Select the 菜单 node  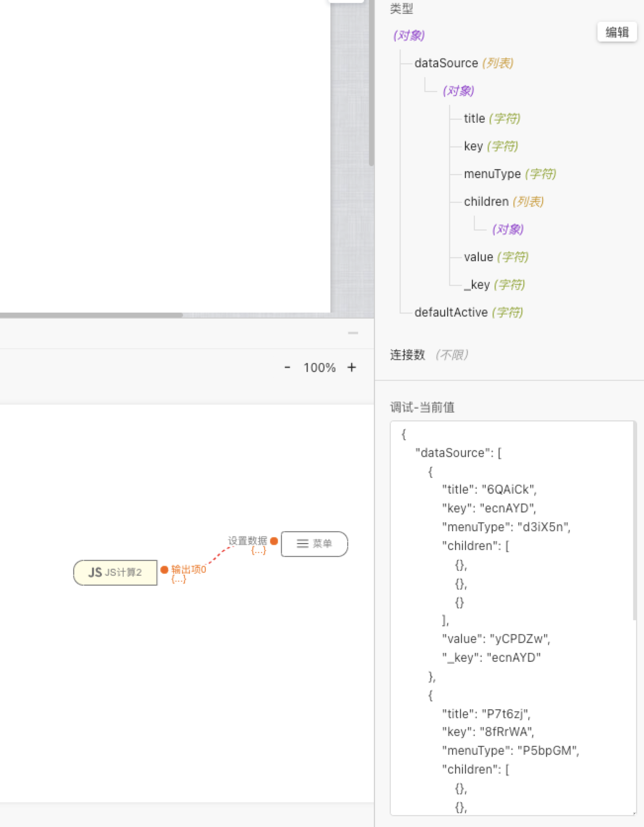(x=315, y=544)
